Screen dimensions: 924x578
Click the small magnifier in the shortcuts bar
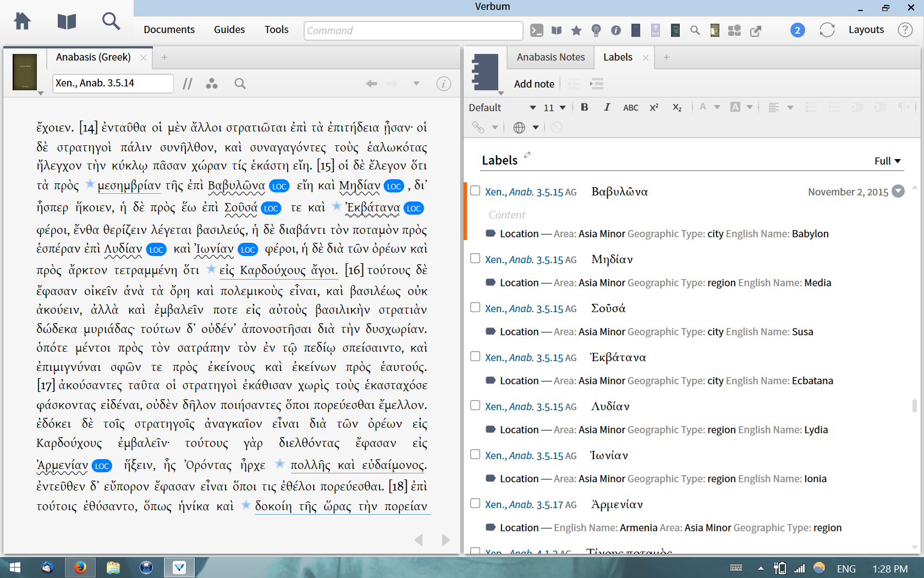click(x=695, y=30)
